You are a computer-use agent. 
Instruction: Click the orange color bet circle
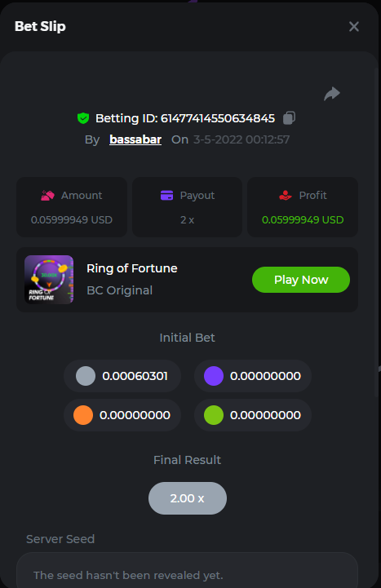click(83, 415)
